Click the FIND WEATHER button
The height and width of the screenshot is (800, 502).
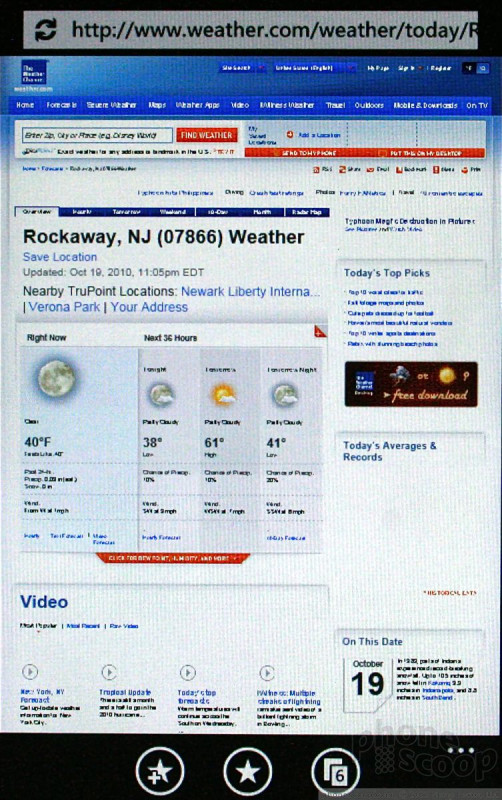click(207, 135)
